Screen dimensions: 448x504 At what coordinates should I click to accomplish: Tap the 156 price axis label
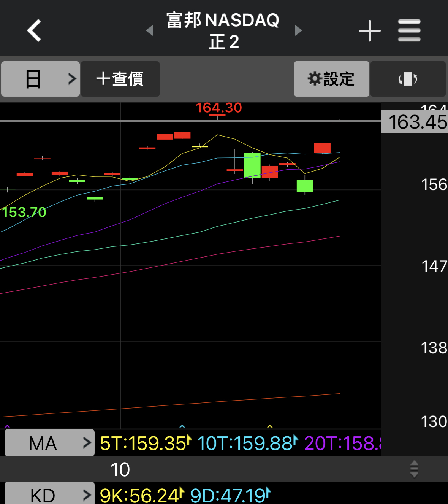[434, 184]
